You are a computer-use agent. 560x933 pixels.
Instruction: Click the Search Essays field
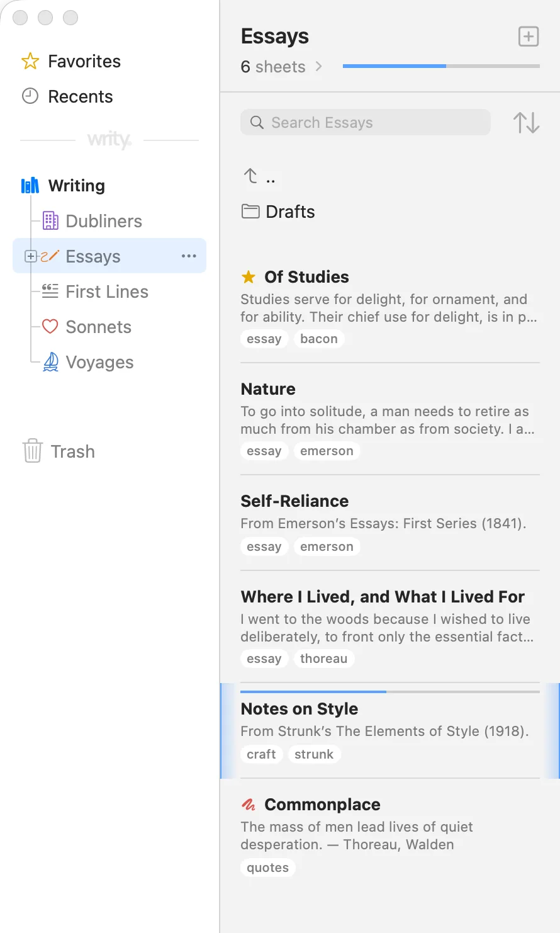tap(366, 122)
